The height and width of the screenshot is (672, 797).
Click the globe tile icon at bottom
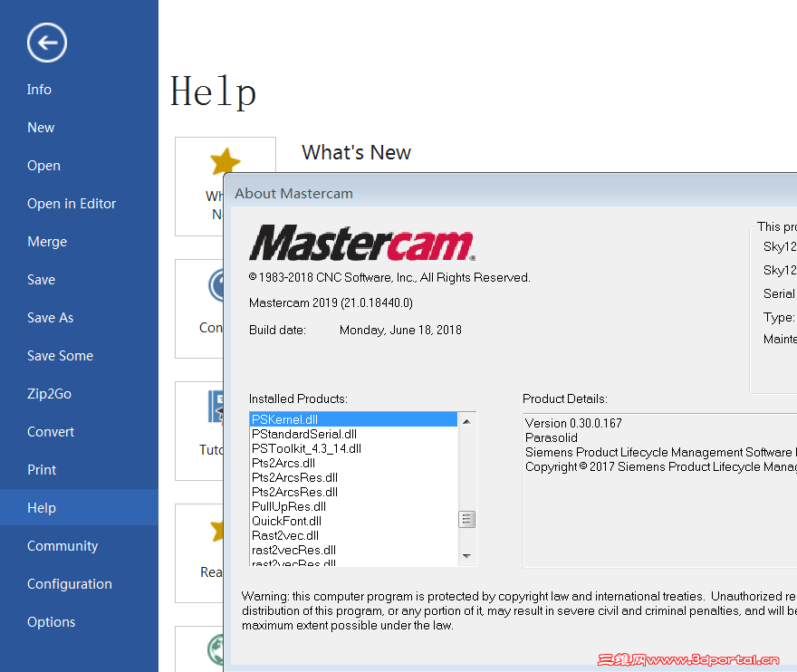(x=216, y=650)
